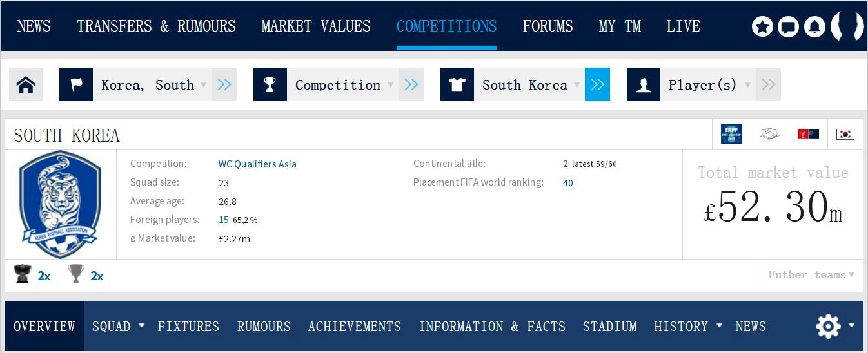This screenshot has height=353, width=868.
Task: Open MARKET VALUES menu
Action: coord(316,26)
